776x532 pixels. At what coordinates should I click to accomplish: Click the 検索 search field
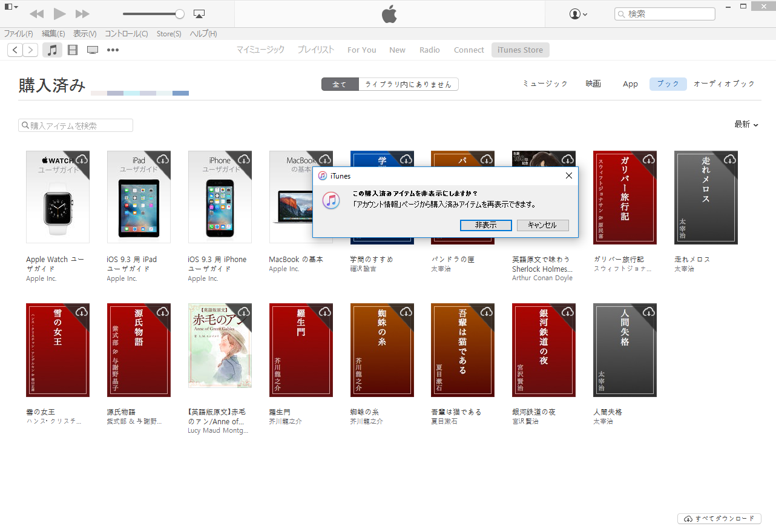click(x=665, y=13)
